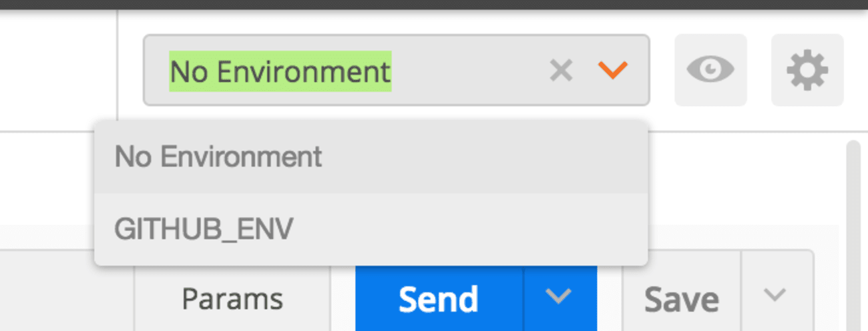Click the dark title bar strip
Viewport: 868px width, 331px height.
tap(434, 4)
